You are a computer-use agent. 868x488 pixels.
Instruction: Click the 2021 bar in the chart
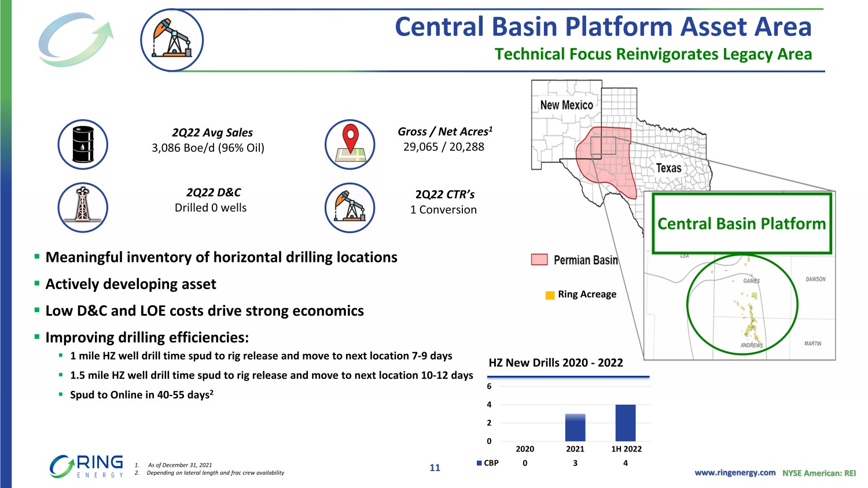click(x=575, y=427)
